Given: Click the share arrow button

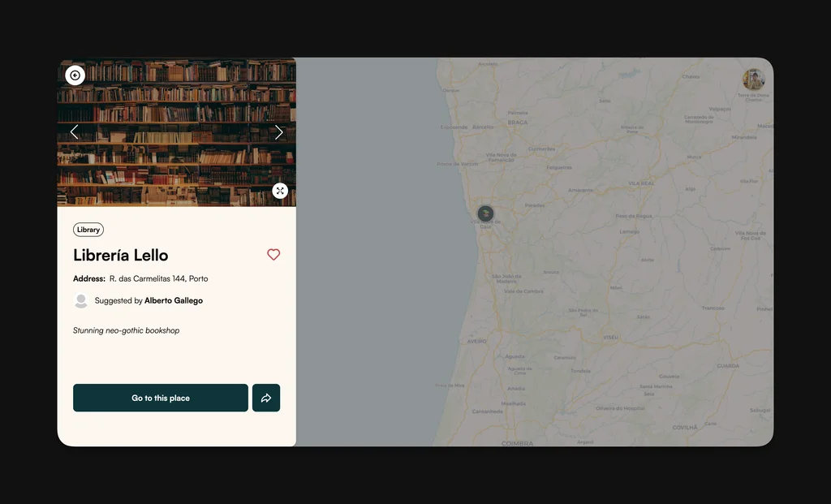Looking at the screenshot, I should (266, 398).
